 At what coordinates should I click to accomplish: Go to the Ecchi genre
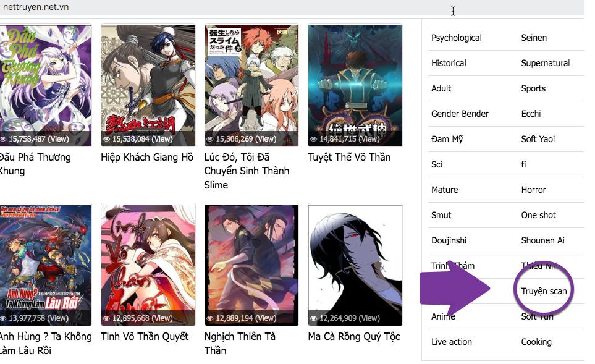(531, 114)
